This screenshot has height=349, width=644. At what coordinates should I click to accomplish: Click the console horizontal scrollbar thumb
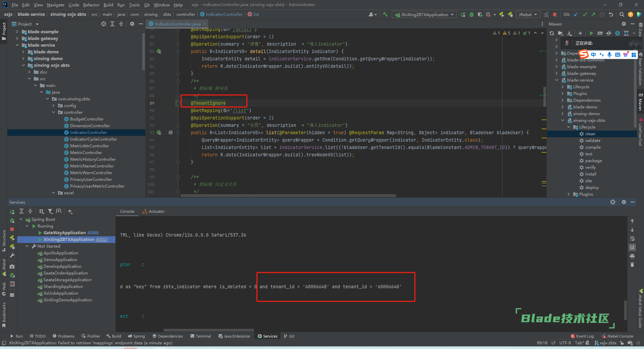[x=209, y=330]
